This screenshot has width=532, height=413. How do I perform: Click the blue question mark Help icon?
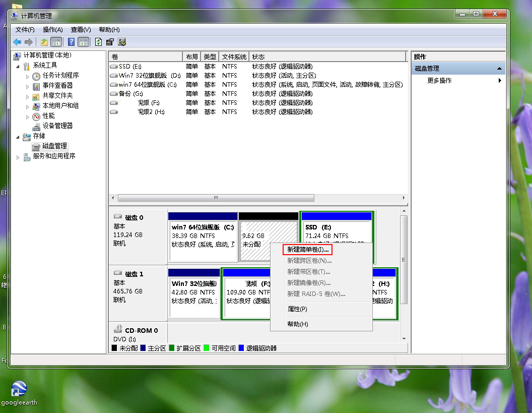72,42
